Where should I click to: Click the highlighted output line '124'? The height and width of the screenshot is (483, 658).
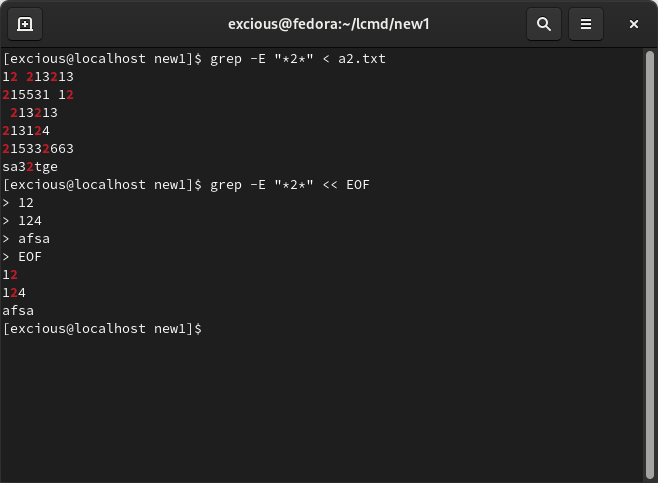pyautogui.click(x=14, y=293)
